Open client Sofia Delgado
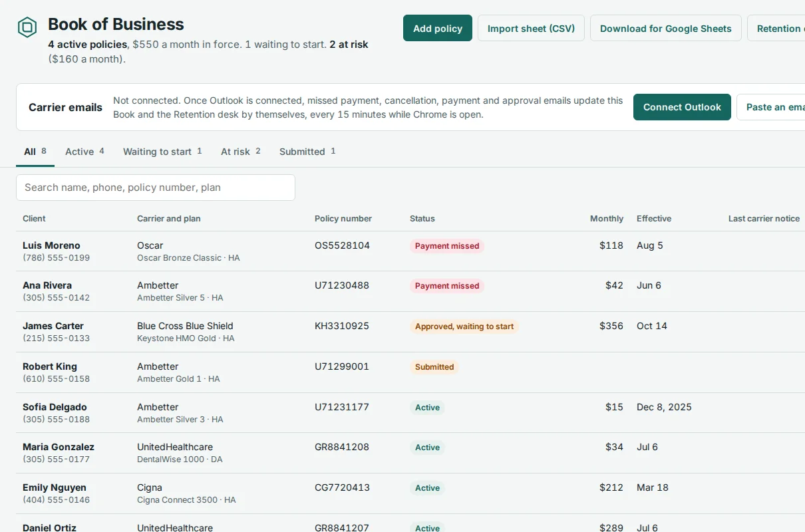Viewport: 805px width, 532px height. click(55, 407)
